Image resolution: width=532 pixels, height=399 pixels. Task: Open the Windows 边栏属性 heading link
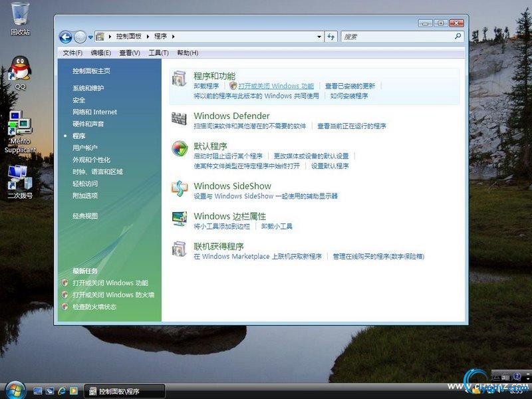[229, 217]
